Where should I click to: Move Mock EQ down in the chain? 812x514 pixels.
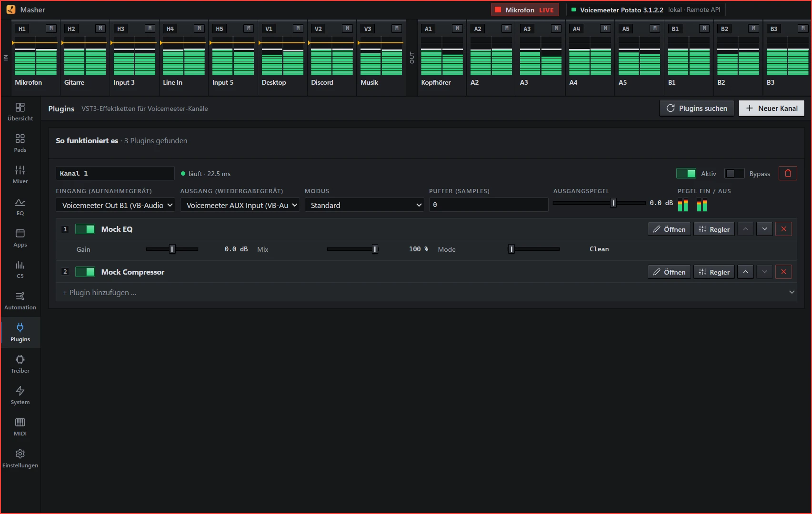(764, 229)
